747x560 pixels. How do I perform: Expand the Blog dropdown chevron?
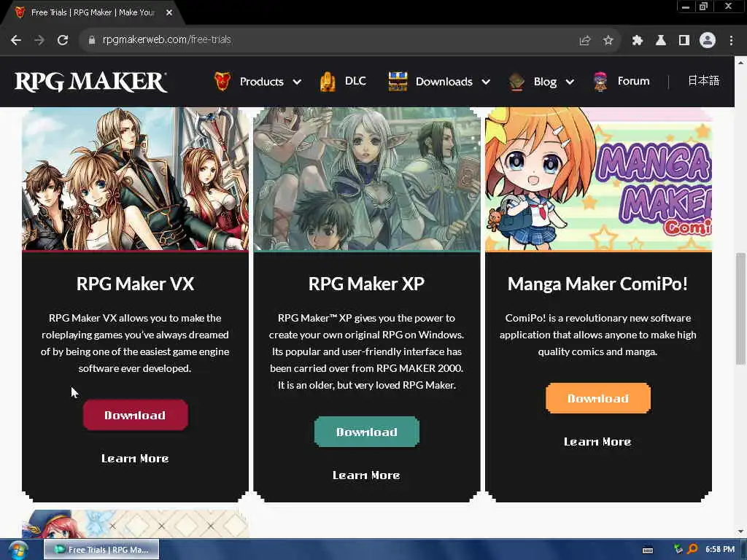pyautogui.click(x=570, y=82)
